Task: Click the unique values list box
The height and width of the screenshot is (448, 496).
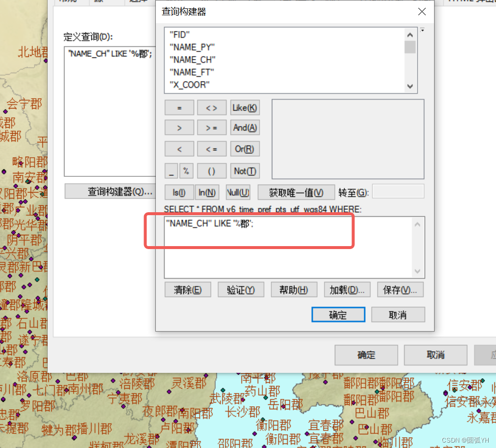Action: [x=348, y=139]
